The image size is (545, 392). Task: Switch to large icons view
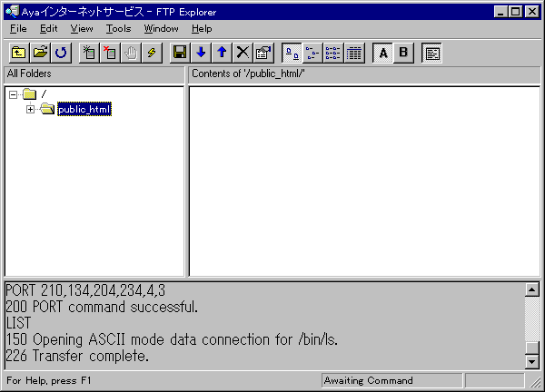pyautogui.click(x=292, y=53)
